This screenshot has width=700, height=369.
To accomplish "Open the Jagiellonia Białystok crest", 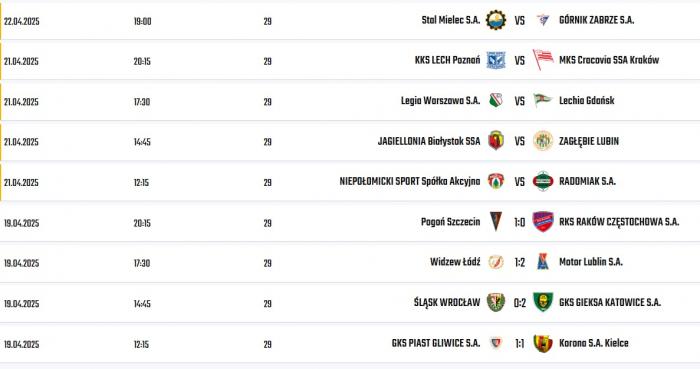I will [x=496, y=141].
